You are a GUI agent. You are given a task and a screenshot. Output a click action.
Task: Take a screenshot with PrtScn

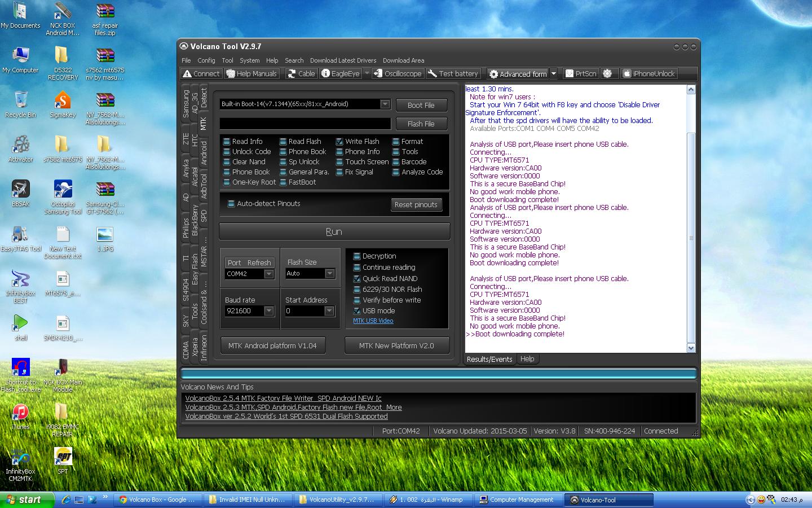point(581,73)
